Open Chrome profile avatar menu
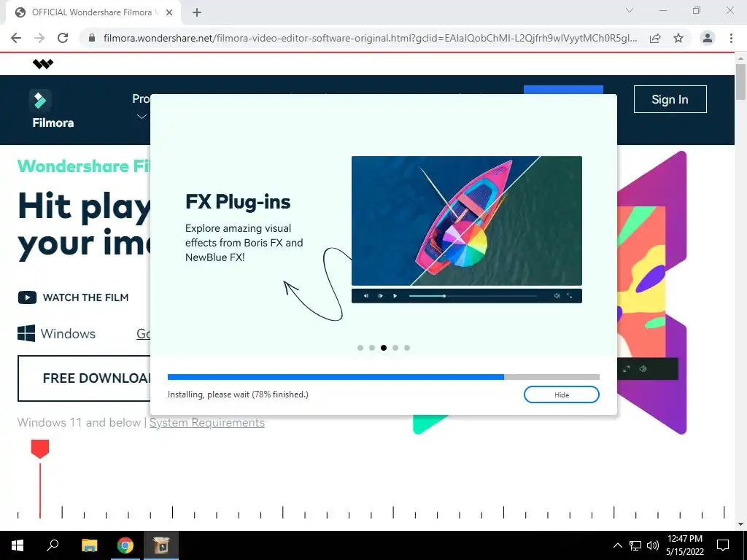This screenshot has width=747, height=560. (708, 38)
